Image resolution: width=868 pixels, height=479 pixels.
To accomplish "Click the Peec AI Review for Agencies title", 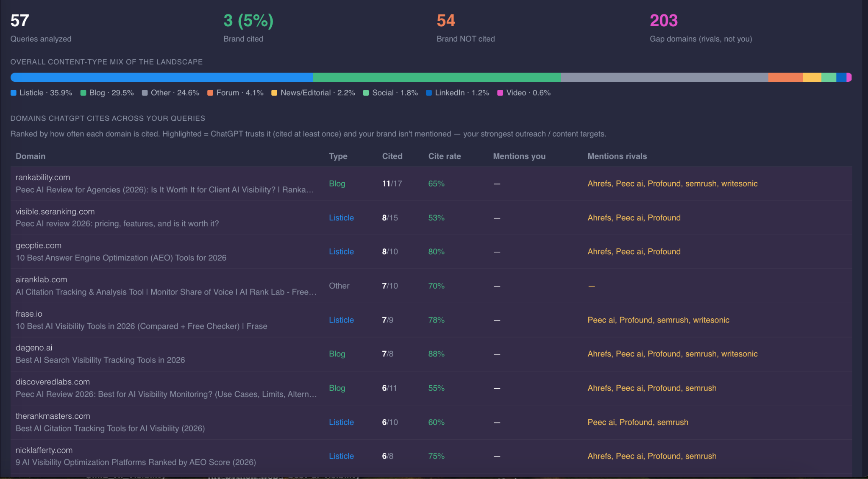I will tap(165, 190).
